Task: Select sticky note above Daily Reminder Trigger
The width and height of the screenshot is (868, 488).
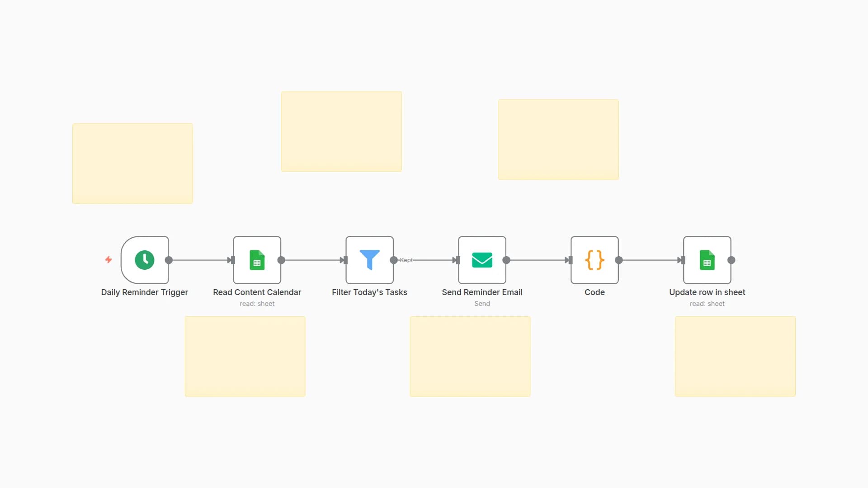Action: pos(132,163)
